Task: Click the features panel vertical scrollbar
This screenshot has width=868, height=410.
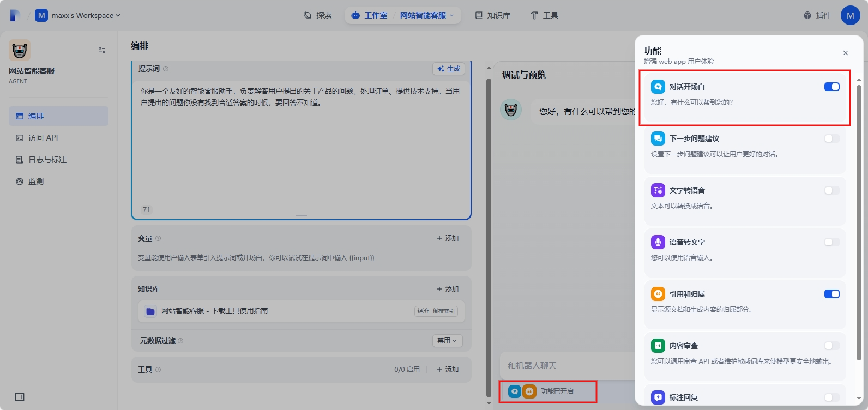Action: [x=859, y=222]
